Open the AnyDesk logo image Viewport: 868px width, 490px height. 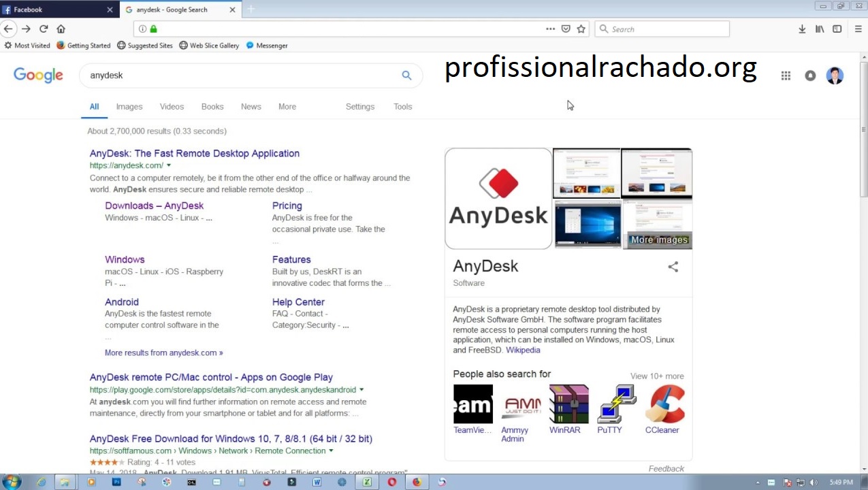point(498,199)
